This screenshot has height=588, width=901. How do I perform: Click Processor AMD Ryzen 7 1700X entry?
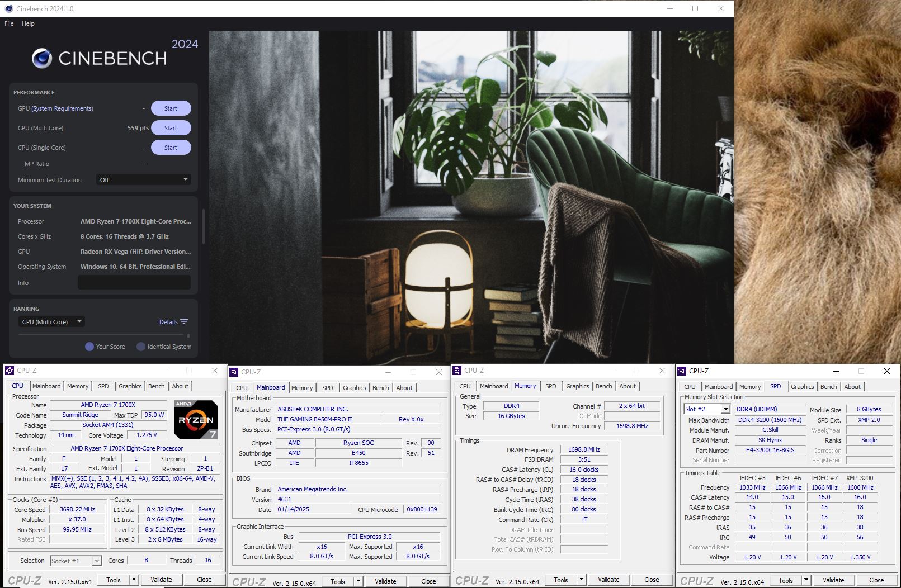pyautogui.click(x=136, y=221)
